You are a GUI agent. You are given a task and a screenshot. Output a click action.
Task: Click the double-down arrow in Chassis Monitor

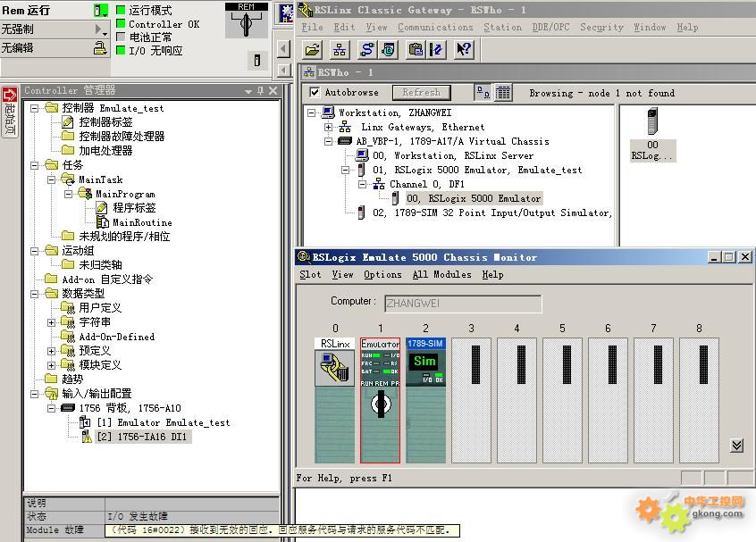tap(736, 446)
